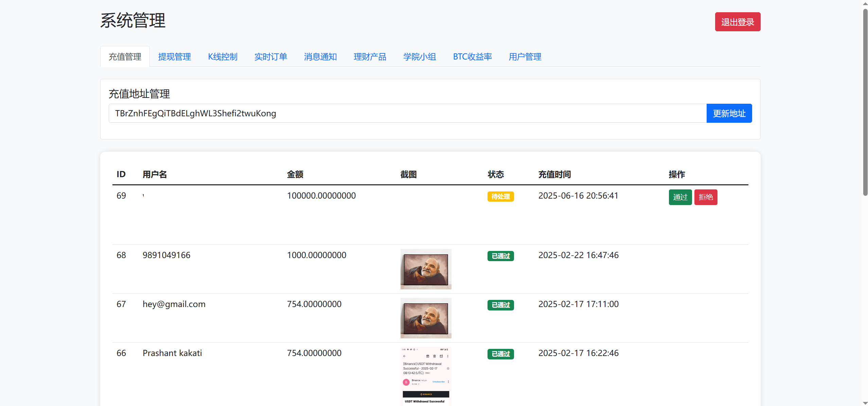Click the 待处理 status badge on row 69
868x406 pixels.
(x=500, y=197)
